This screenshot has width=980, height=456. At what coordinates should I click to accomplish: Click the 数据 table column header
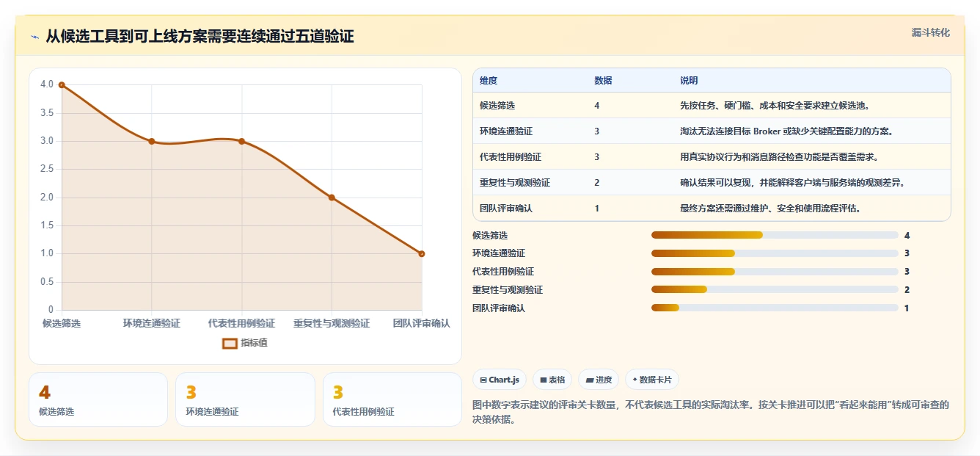603,81
